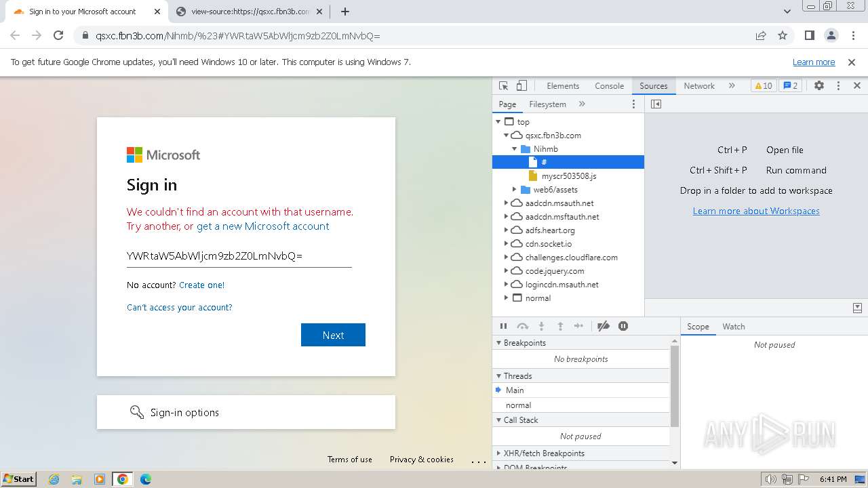The width and height of the screenshot is (868, 488).
Task: Open Sources navigator three-dot menu
Action: [634, 104]
